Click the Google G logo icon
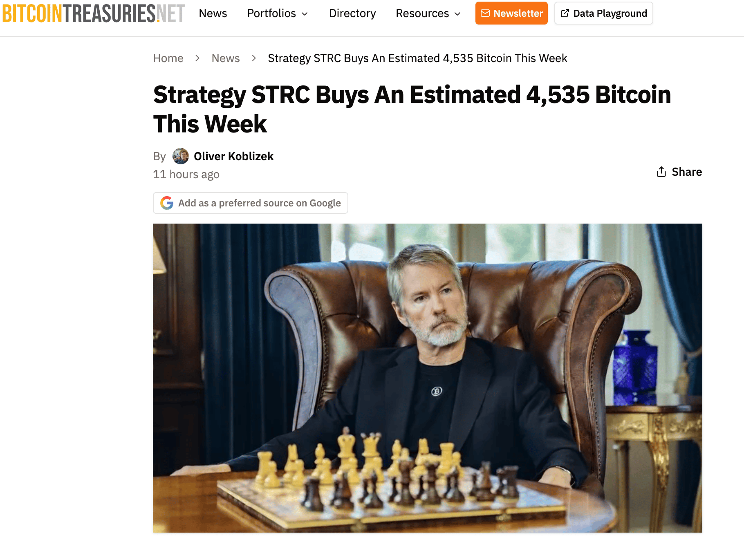 coord(167,203)
